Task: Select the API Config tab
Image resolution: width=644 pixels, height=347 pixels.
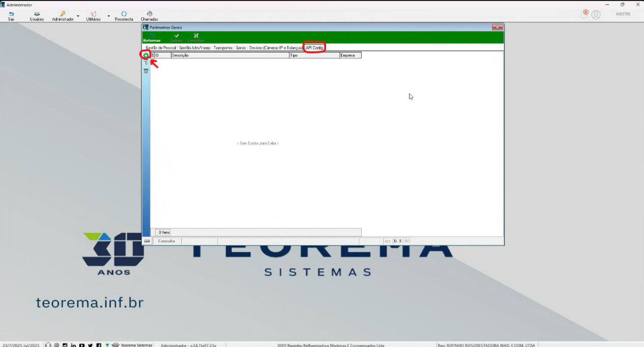Action: pos(314,48)
